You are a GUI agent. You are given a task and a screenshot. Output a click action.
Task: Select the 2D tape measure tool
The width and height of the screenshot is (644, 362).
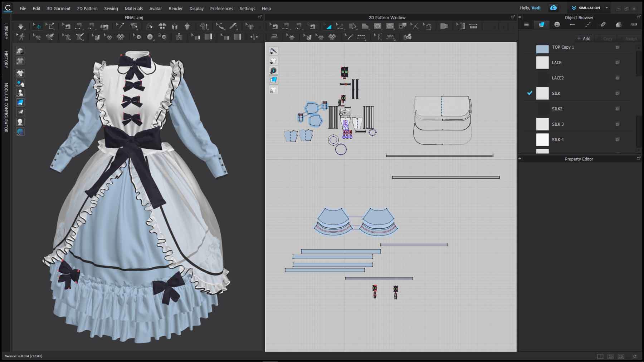[473, 26]
